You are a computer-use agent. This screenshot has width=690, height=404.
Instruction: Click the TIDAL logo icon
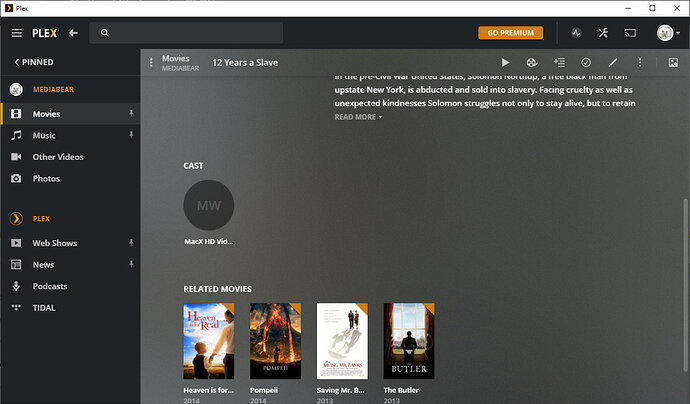[16, 307]
